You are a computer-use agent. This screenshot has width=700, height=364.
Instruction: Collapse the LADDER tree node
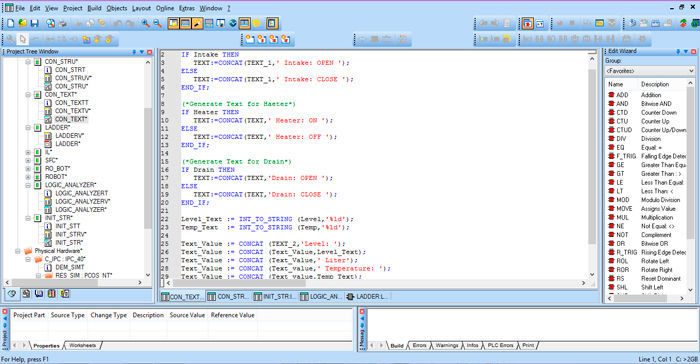click(28, 128)
